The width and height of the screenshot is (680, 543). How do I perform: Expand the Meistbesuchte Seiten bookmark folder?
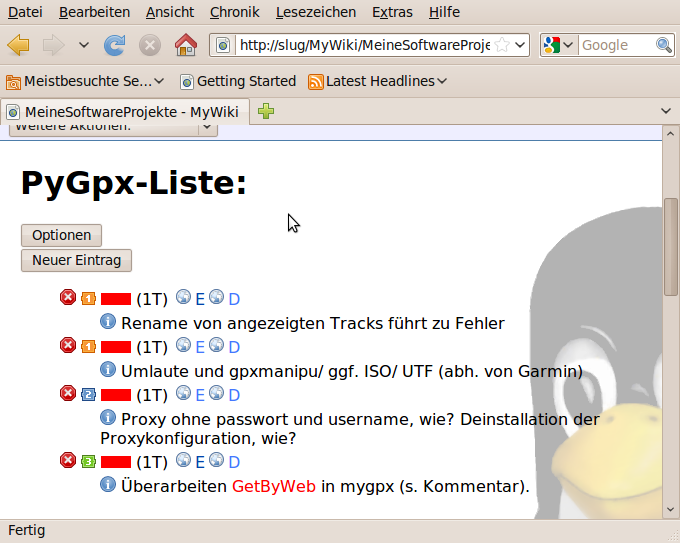pyautogui.click(x=85, y=81)
